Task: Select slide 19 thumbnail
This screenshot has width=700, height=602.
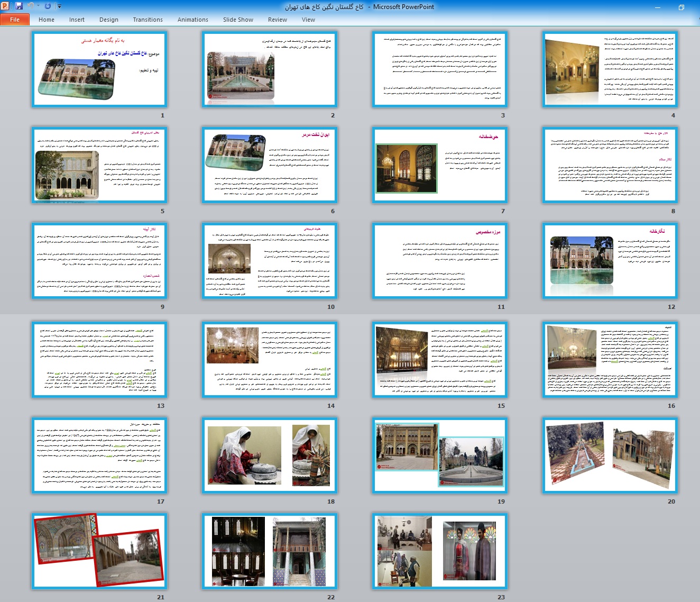Action: (440, 455)
